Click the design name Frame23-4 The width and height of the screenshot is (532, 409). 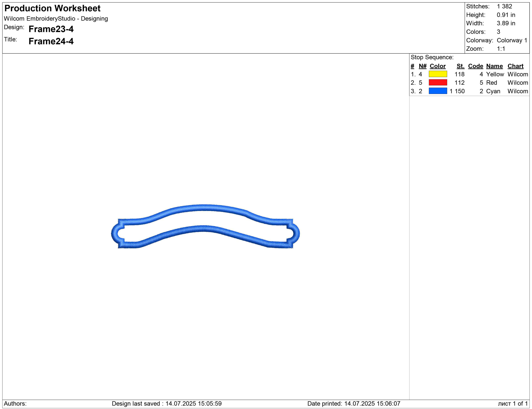(x=51, y=29)
